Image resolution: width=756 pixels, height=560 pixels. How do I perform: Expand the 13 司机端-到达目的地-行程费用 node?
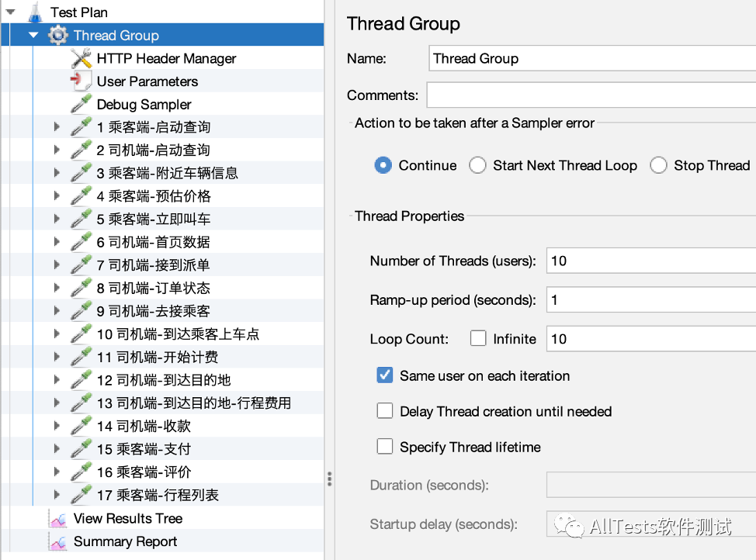57,403
